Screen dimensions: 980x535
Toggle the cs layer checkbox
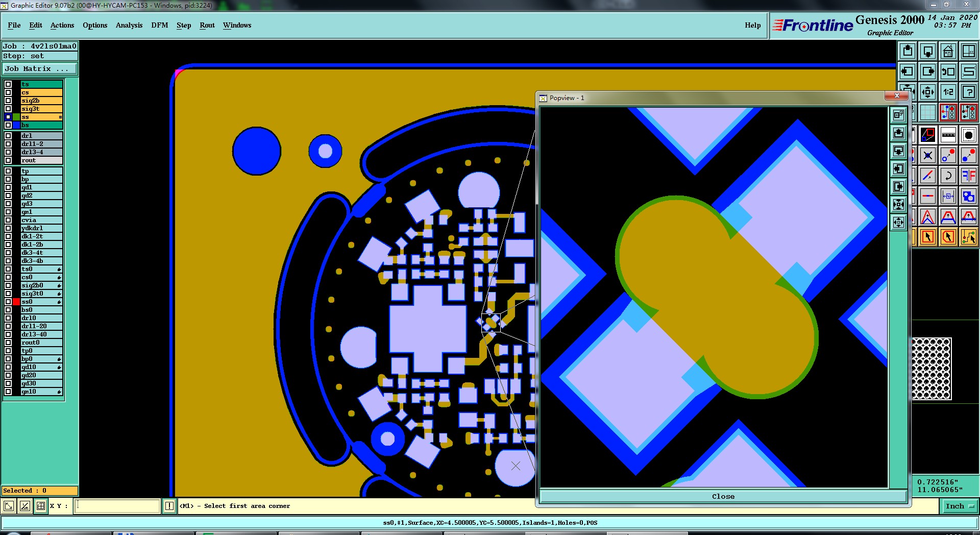pos(8,92)
